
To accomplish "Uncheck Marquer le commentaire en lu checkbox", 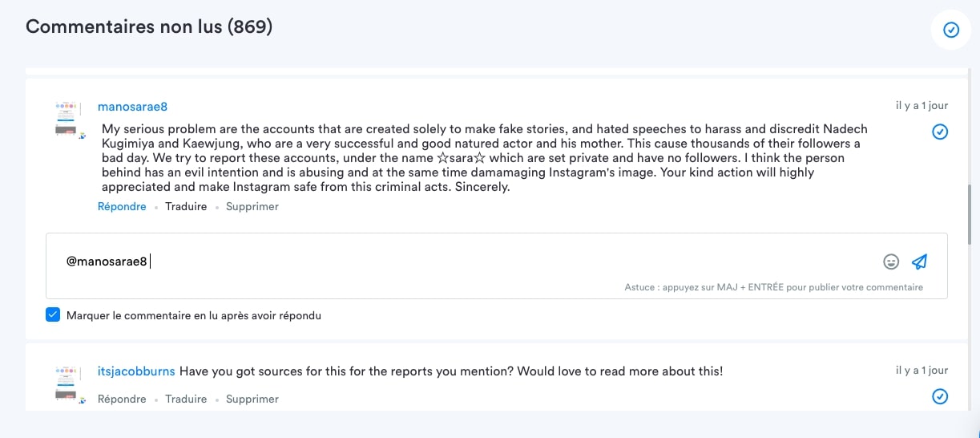I will click(x=53, y=315).
